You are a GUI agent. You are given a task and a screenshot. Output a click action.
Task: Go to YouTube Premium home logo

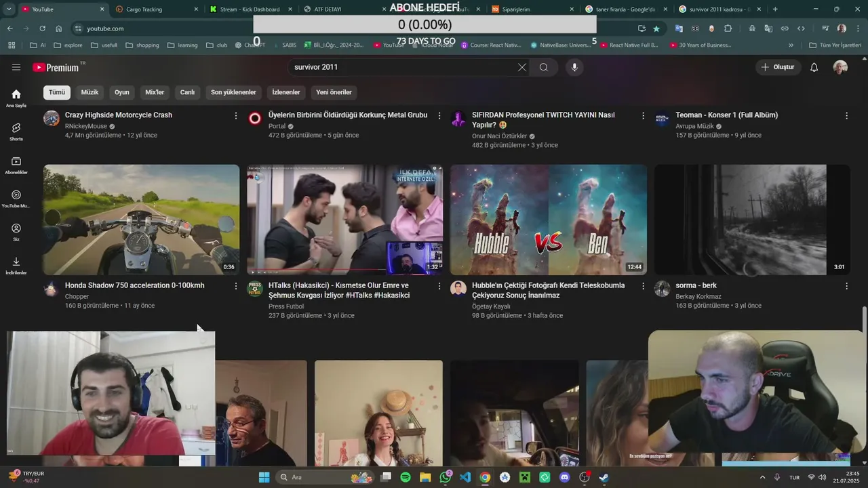(x=56, y=67)
